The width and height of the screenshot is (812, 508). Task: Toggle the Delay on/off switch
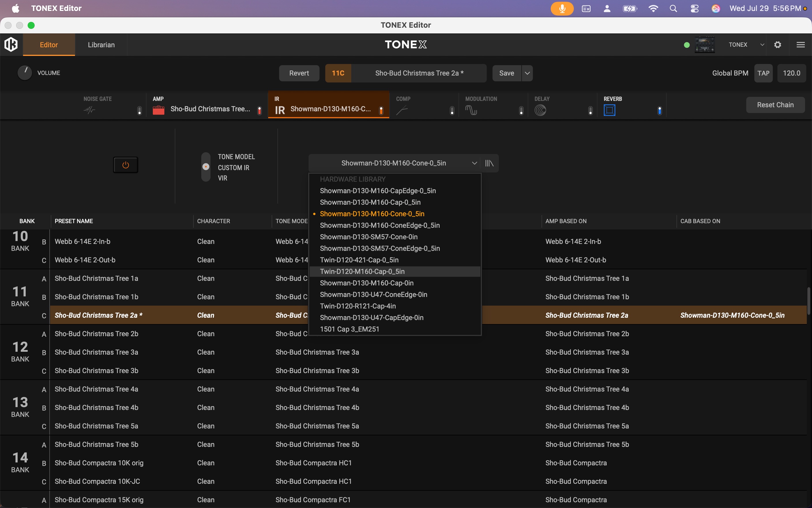coord(590,110)
